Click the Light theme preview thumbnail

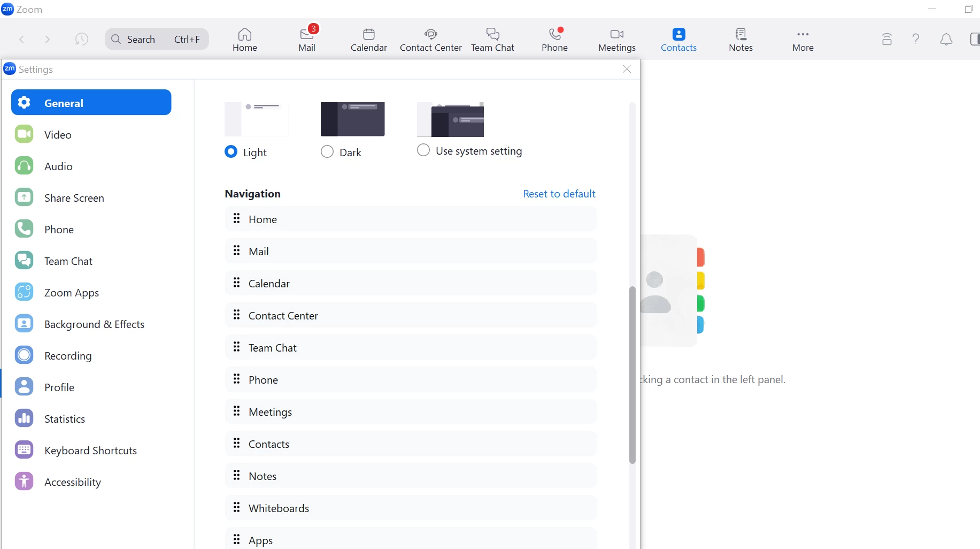click(257, 119)
